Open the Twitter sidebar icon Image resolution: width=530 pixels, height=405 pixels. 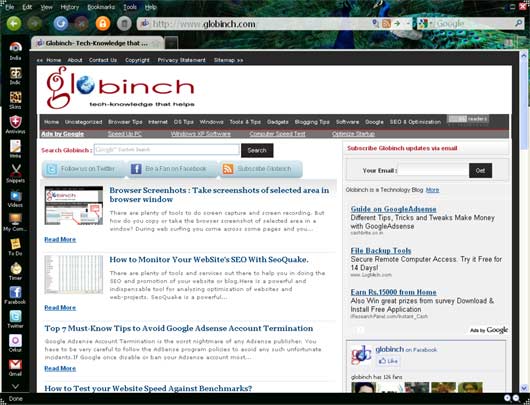coord(15,319)
